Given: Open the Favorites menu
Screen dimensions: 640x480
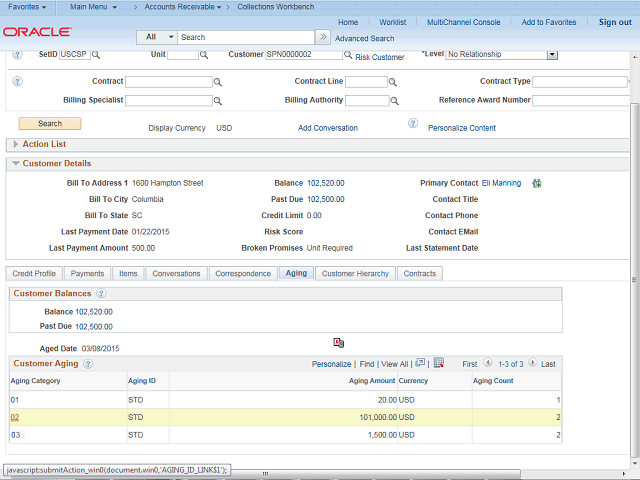Looking at the screenshot, I should (28, 7).
